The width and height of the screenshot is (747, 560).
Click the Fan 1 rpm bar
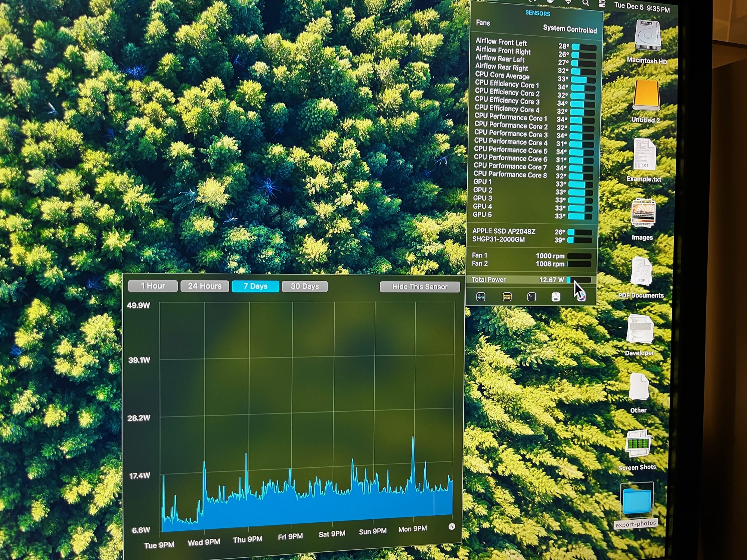pyautogui.click(x=579, y=256)
